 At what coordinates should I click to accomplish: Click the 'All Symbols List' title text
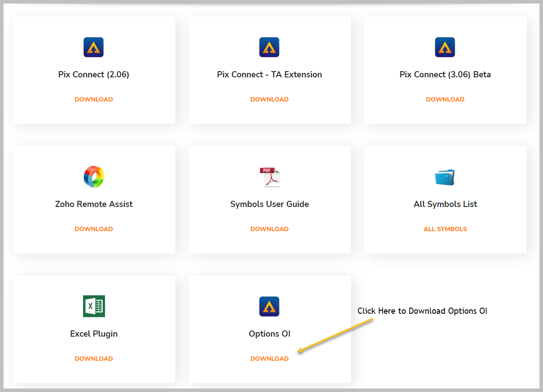coord(445,204)
